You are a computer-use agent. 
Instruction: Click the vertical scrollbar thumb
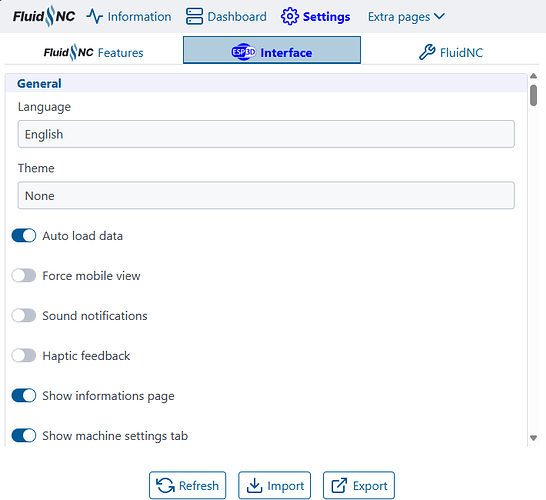(533, 95)
